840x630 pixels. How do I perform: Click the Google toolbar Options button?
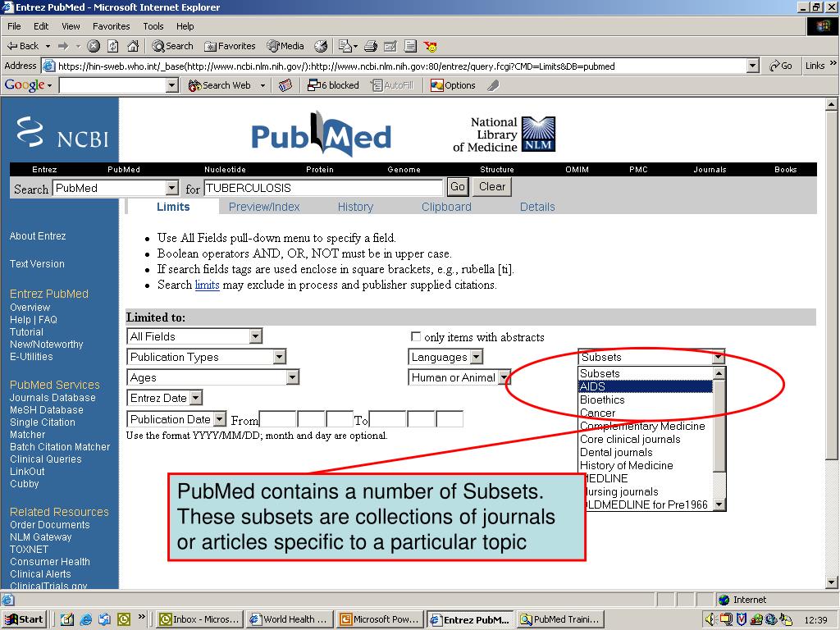point(453,85)
